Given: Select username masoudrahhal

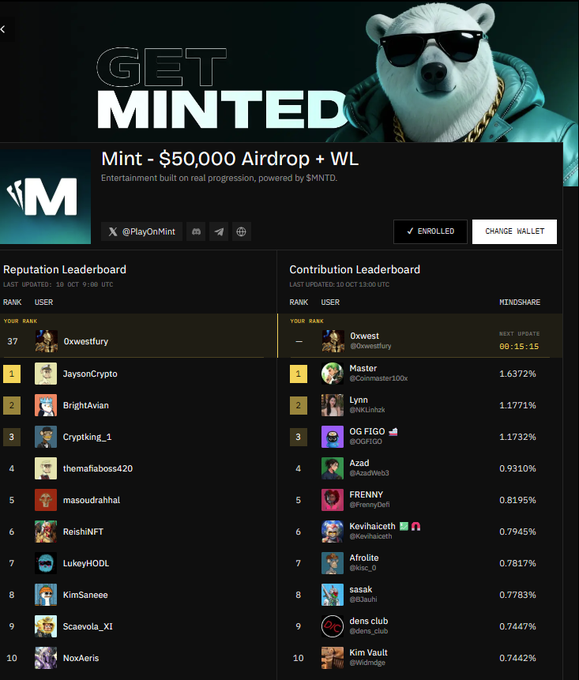Looking at the screenshot, I should pos(92,500).
